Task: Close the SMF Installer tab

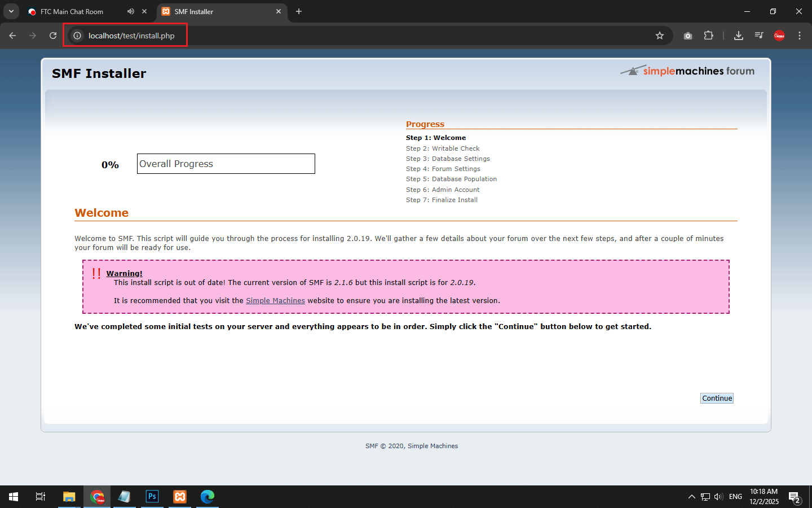Action: pos(279,11)
